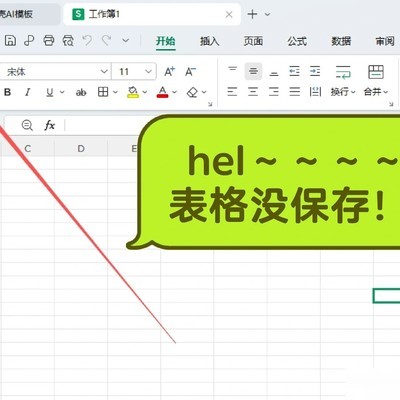
Task: Apply yellow fill color
Action: coord(133,92)
